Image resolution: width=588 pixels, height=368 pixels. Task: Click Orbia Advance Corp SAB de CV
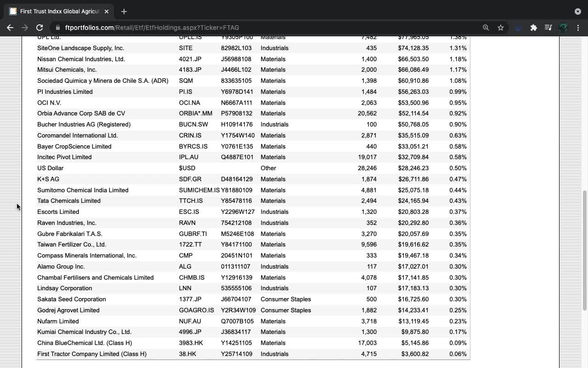point(81,113)
